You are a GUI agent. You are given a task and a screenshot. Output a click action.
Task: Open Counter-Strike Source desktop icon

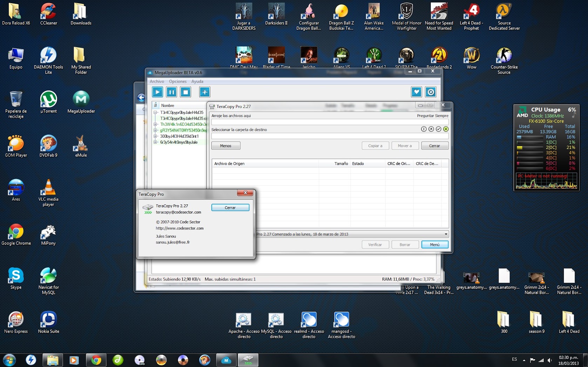tap(504, 60)
